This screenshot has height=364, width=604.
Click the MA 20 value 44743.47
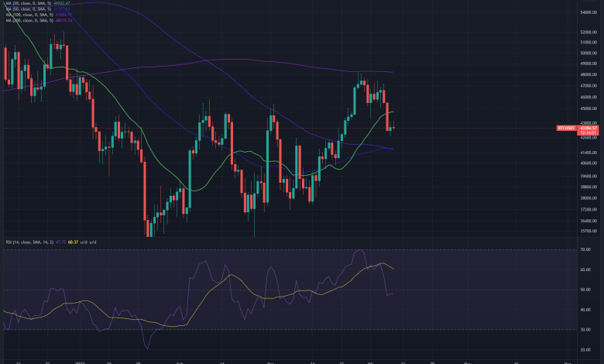[x=62, y=4]
